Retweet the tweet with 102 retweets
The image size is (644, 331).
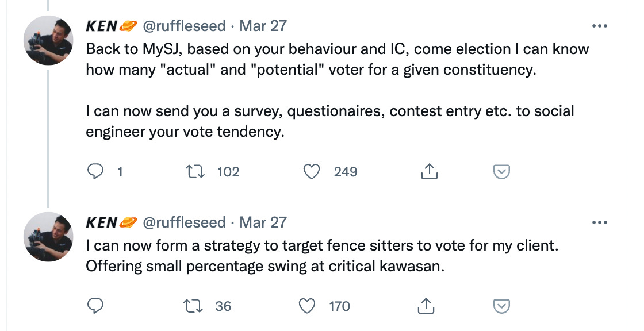195,171
